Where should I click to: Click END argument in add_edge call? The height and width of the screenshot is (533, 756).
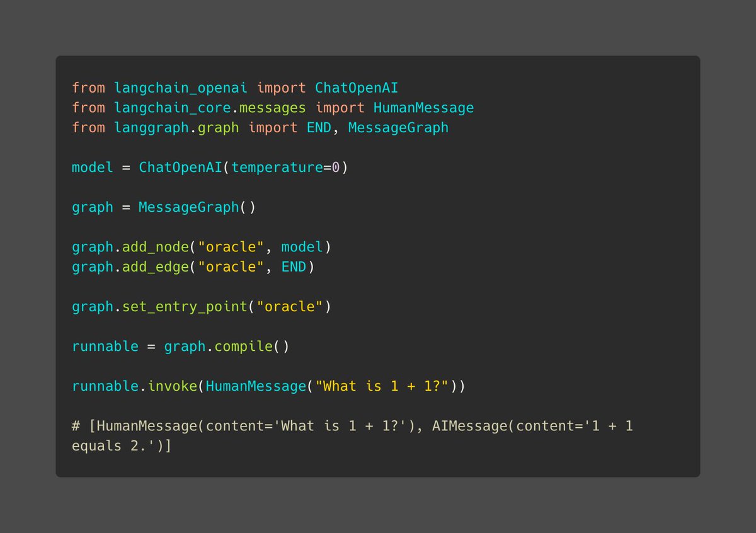(294, 267)
